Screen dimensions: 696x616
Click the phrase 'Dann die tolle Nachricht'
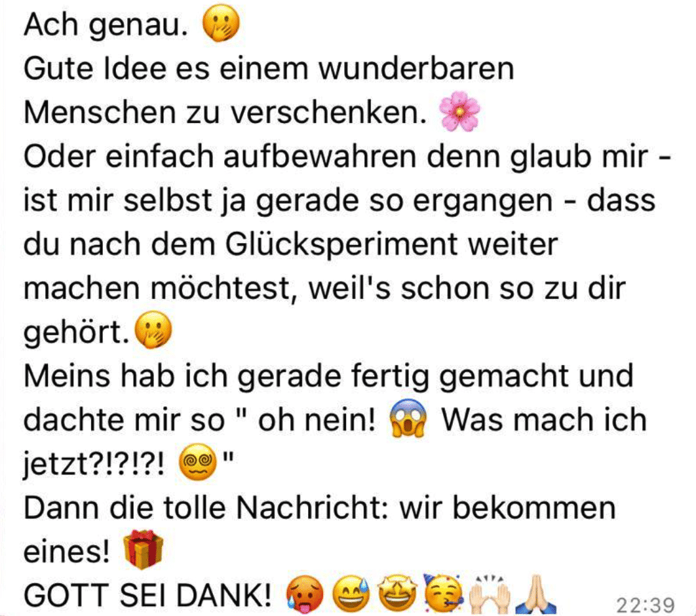point(203,508)
